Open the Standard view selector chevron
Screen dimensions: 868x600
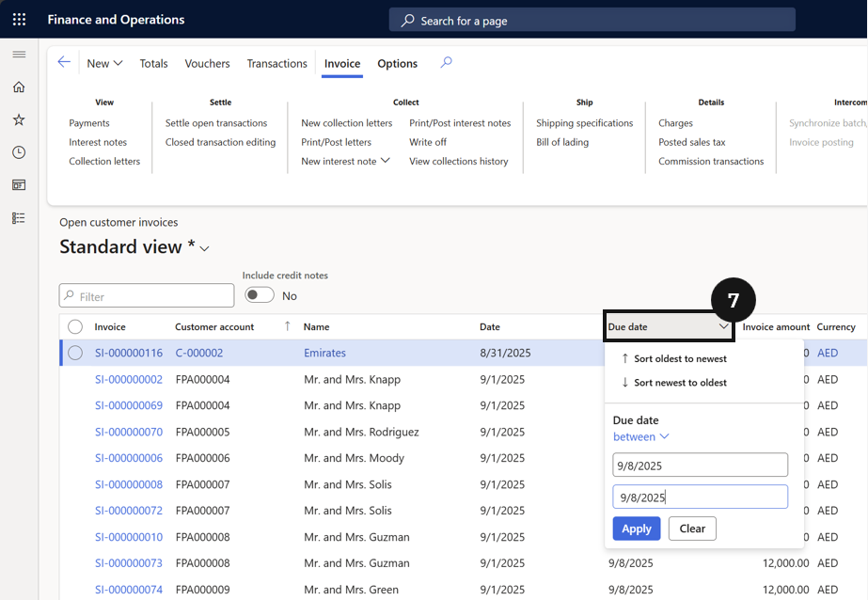(x=204, y=248)
